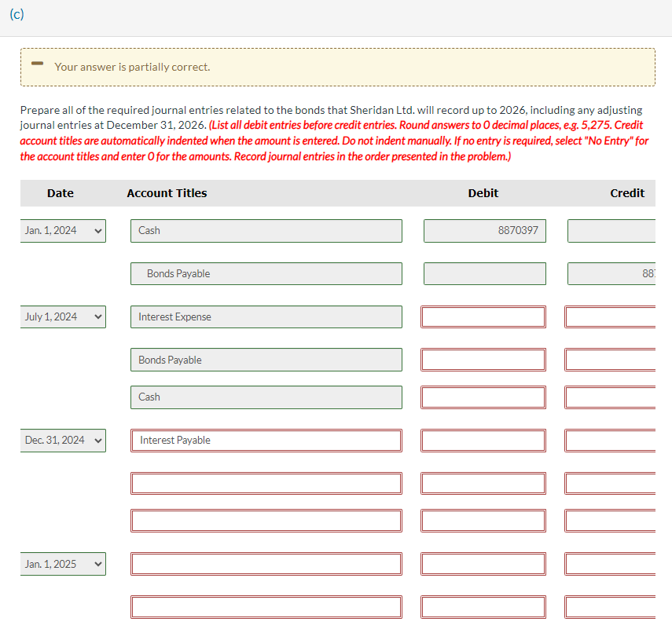Image resolution: width=672 pixels, height=622 pixels.
Task: Click the Bonds Payable field under Interest Expense
Action: (x=266, y=360)
